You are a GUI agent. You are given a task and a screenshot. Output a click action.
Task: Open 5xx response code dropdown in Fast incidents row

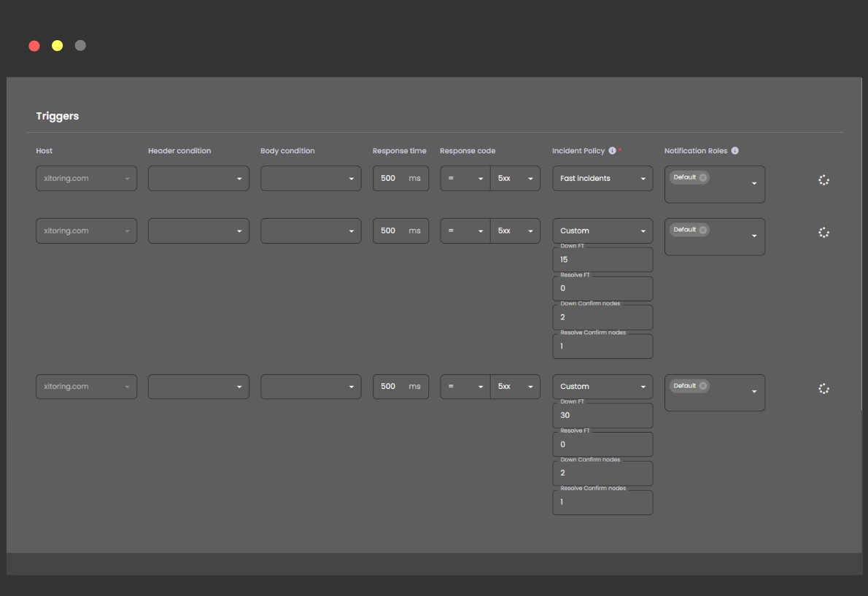pyautogui.click(x=515, y=178)
